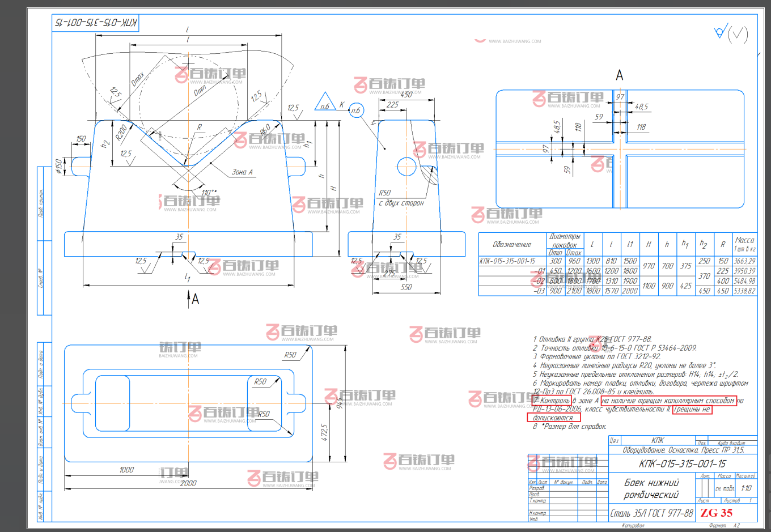Click dimension "1000" under the bottom view
The width and height of the screenshot is (771, 532).
tap(126, 470)
